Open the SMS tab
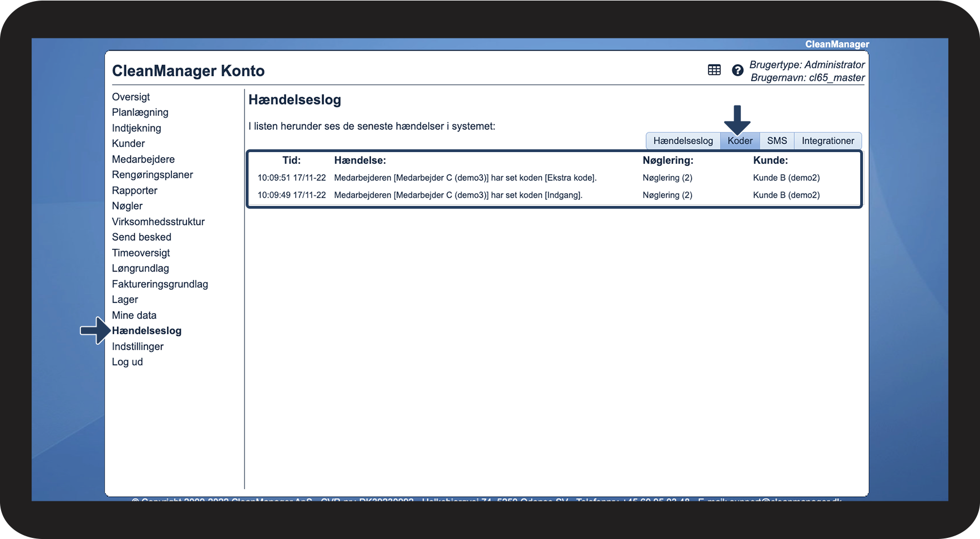The image size is (980, 539). pos(776,141)
